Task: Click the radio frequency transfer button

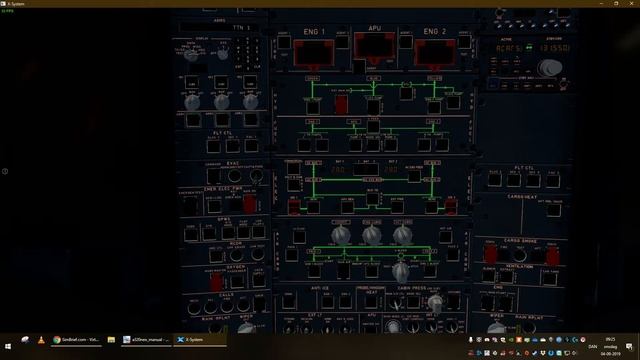Action: pyautogui.click(x=529, y=47)
